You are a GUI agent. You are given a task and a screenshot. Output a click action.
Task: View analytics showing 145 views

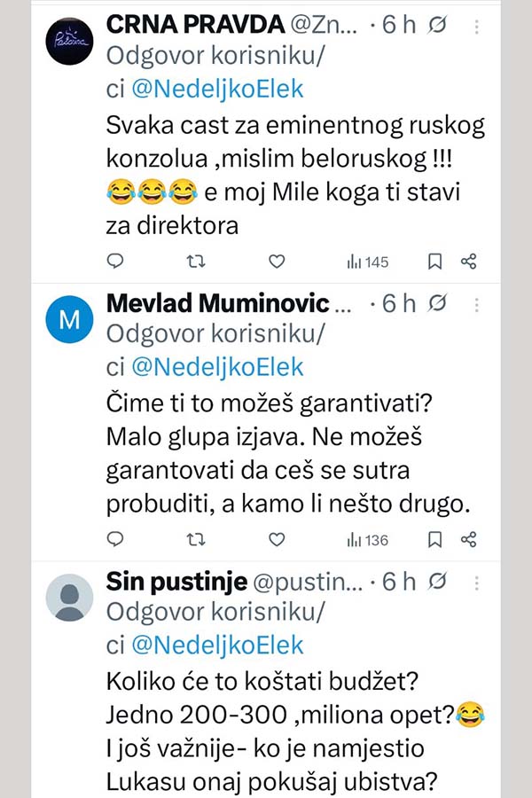coord(367,262)
